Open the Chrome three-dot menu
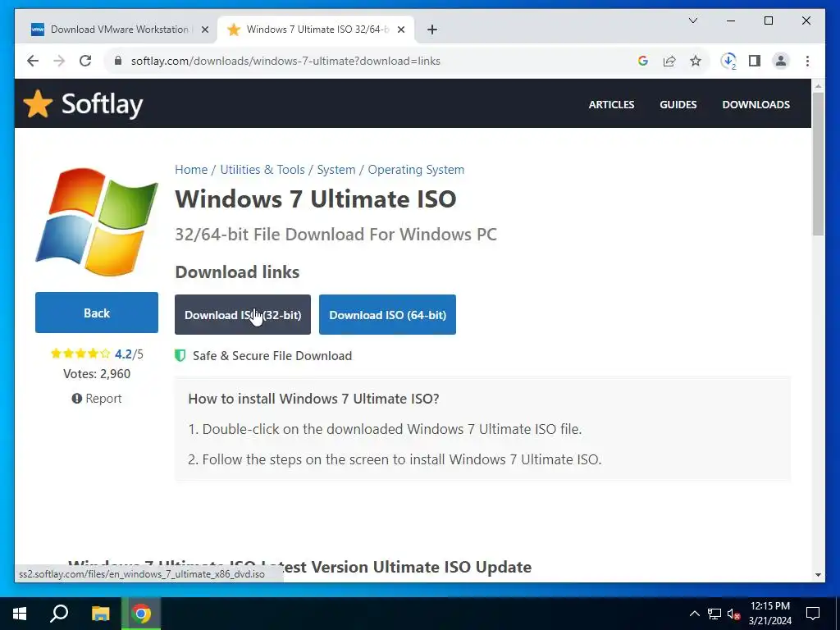The height and width of the screenshot is (630, 840). point(807,61)
